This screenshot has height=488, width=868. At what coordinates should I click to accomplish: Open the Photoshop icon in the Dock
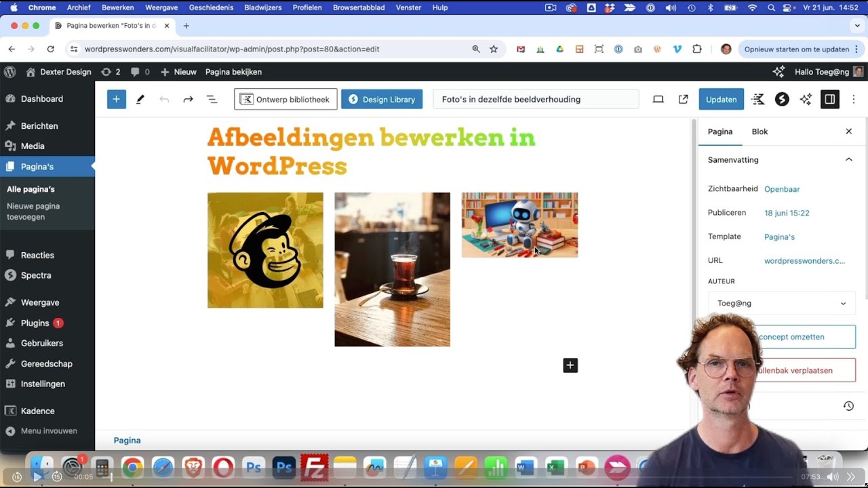(x=284, y=468)
